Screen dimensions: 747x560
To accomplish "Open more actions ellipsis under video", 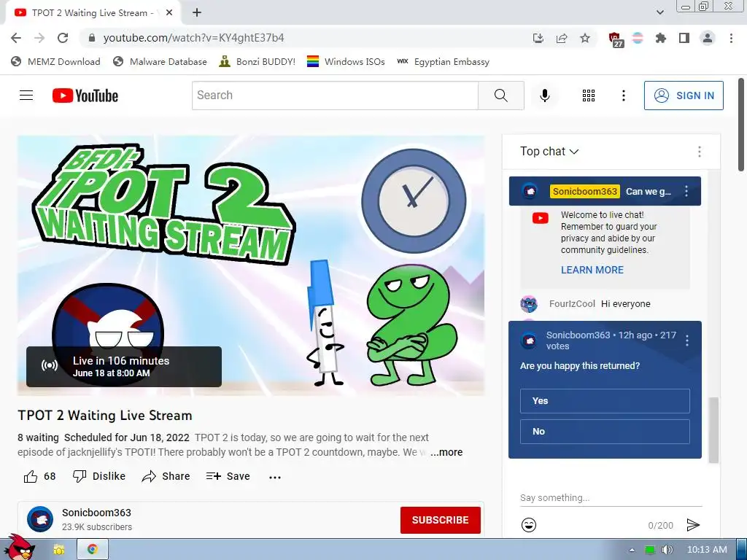I will click(x=275, y=477).
